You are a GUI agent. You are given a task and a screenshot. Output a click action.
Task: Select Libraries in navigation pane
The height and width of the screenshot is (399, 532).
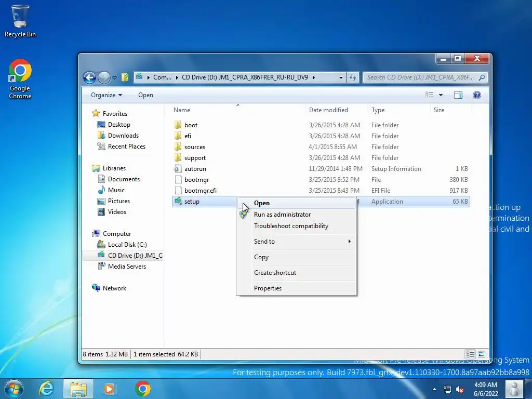(114, 168)
